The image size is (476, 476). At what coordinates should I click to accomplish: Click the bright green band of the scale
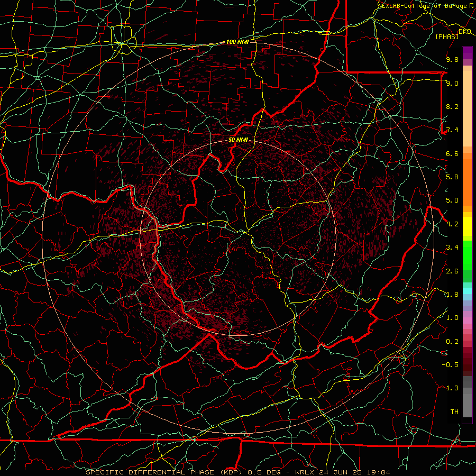click(x=467, y=255)
